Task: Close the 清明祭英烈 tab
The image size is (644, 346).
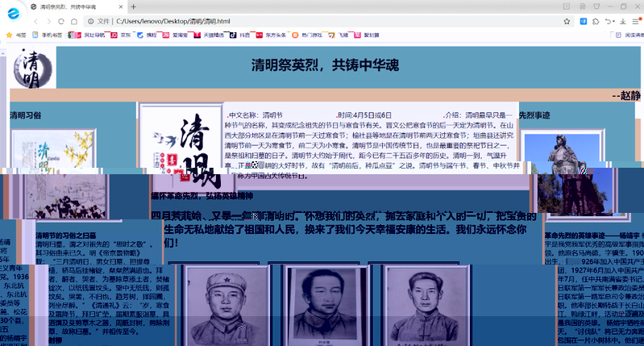Action: pos(119,6)
